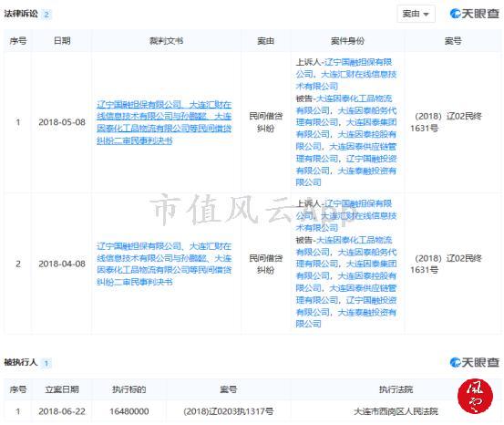Open the 案由 filter dropdown
Image resolution: width=504 pixels, height=425 pixels.
pos(416,14)
